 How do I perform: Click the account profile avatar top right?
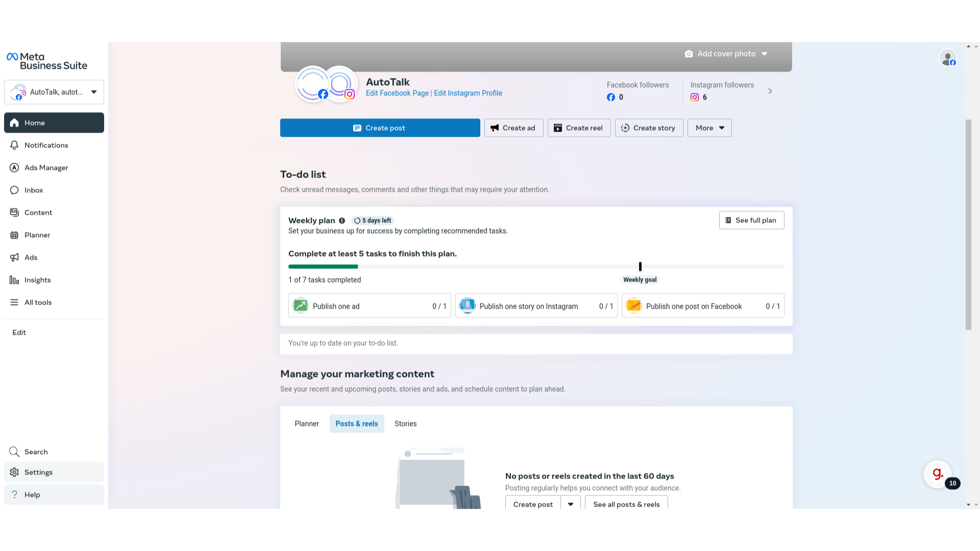click(x=948, y=58)
